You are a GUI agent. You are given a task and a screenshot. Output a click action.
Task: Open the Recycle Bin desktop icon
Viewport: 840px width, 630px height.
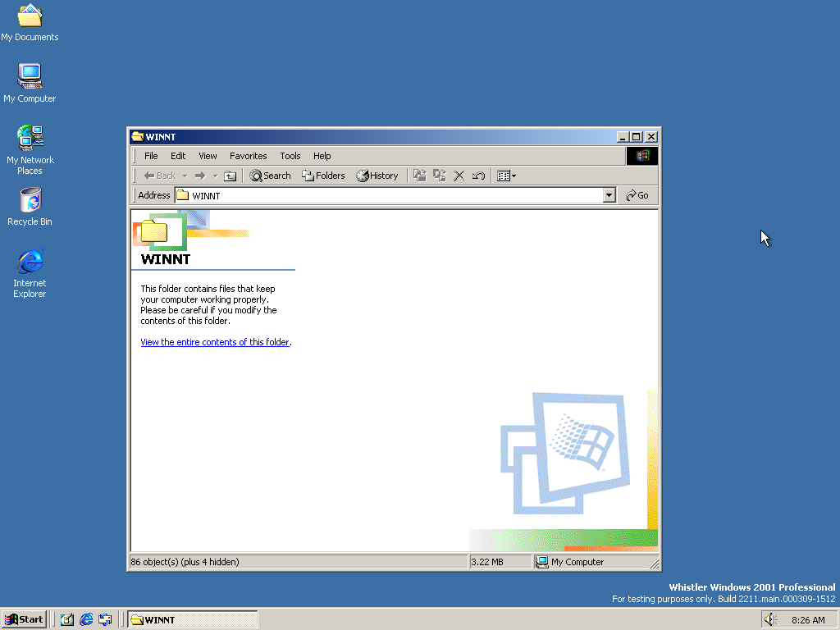pos(30,207)
